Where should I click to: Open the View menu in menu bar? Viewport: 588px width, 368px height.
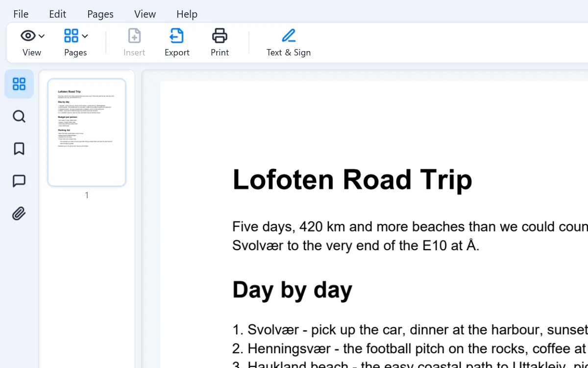point(145,14)
